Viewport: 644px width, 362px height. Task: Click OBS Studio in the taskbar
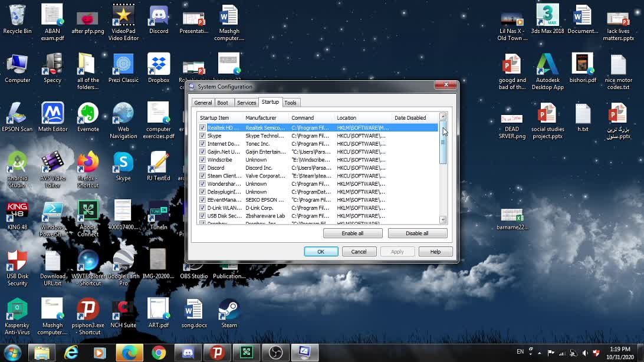click(275, 353)
